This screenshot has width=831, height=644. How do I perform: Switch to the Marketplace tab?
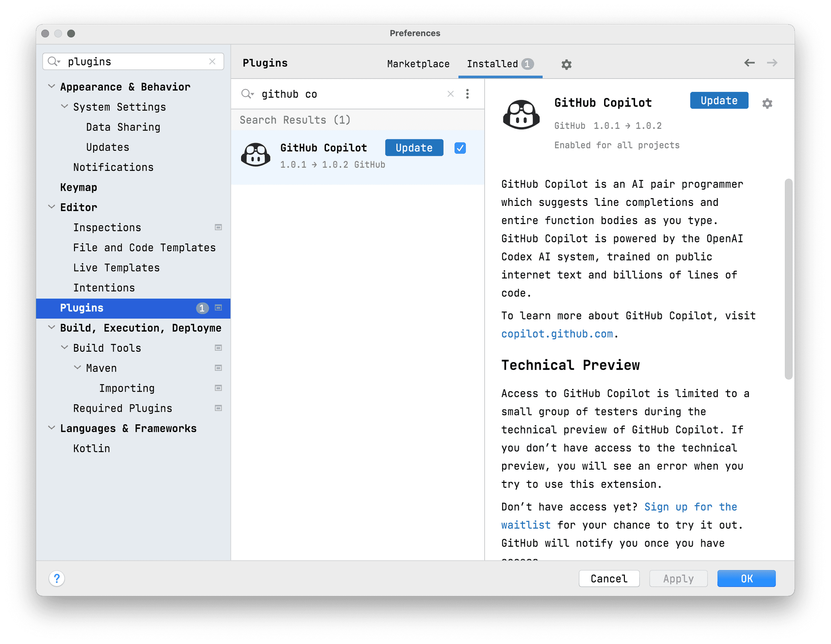tap(418, 64)
